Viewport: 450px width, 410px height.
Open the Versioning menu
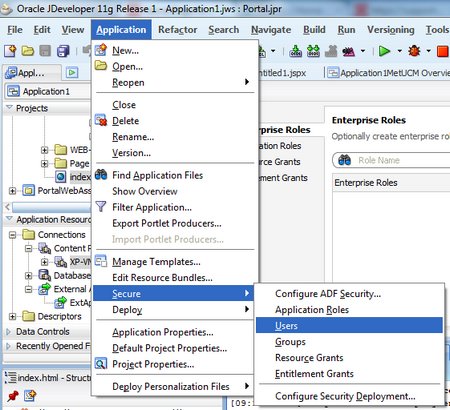pos(391,30)
